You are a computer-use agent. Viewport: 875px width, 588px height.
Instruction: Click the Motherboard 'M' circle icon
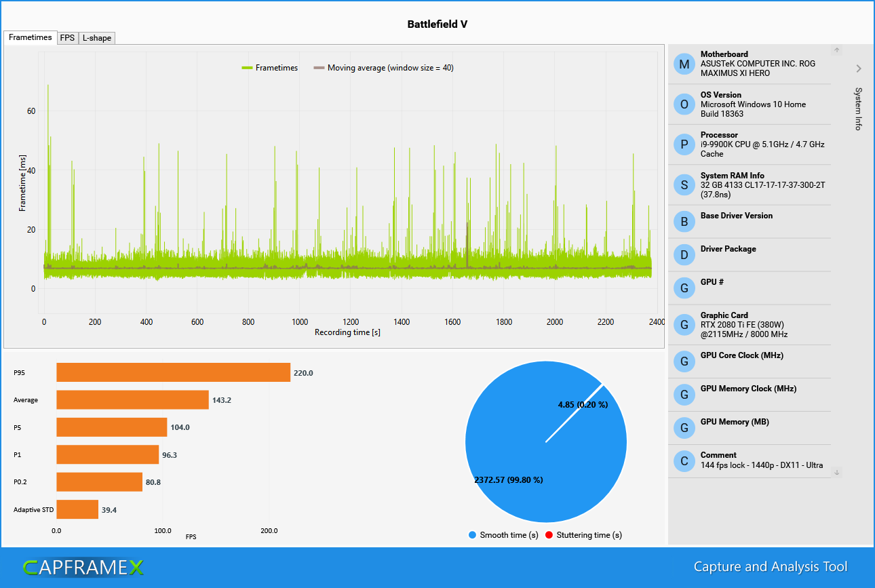point(684,64)
